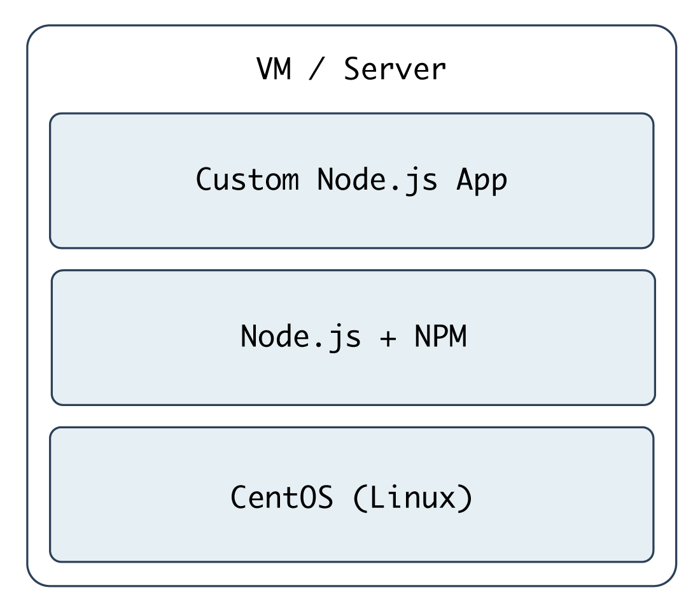
Task: Click the word "App" in the top box
Action: pyautogui.click(x=482, y=180)
